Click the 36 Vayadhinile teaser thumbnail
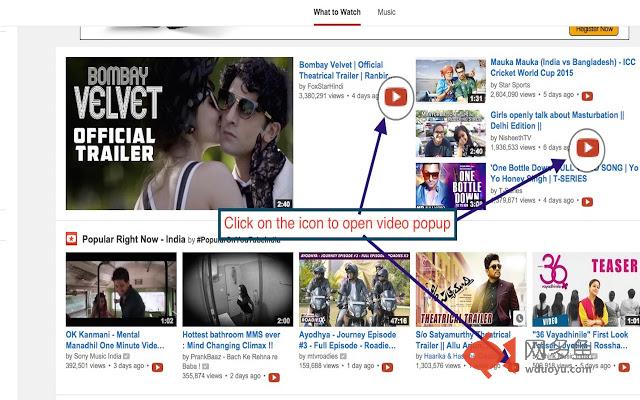Screen dimensions: 640x400 point(586,289)
